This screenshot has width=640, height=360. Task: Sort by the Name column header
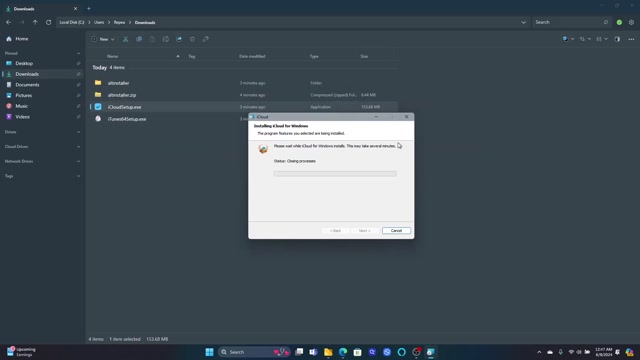(113, 56)
